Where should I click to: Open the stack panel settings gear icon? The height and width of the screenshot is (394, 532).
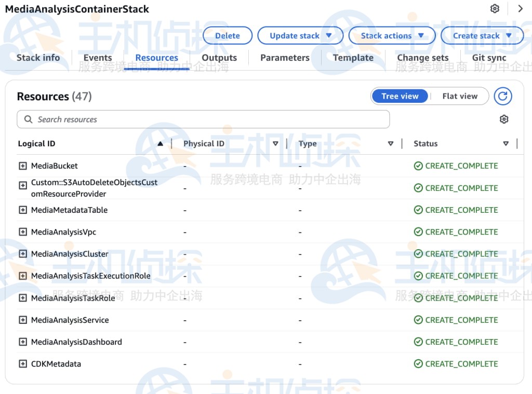pos(495,9)
